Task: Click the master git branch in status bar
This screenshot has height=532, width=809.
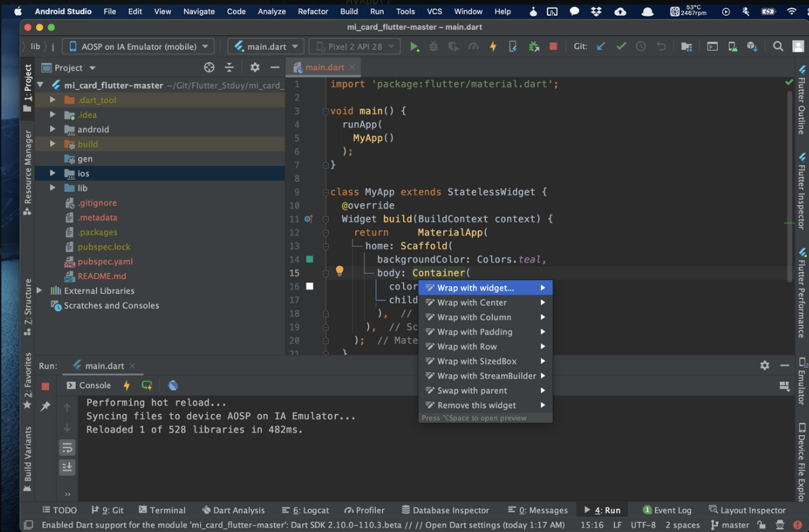Action: 730,525
